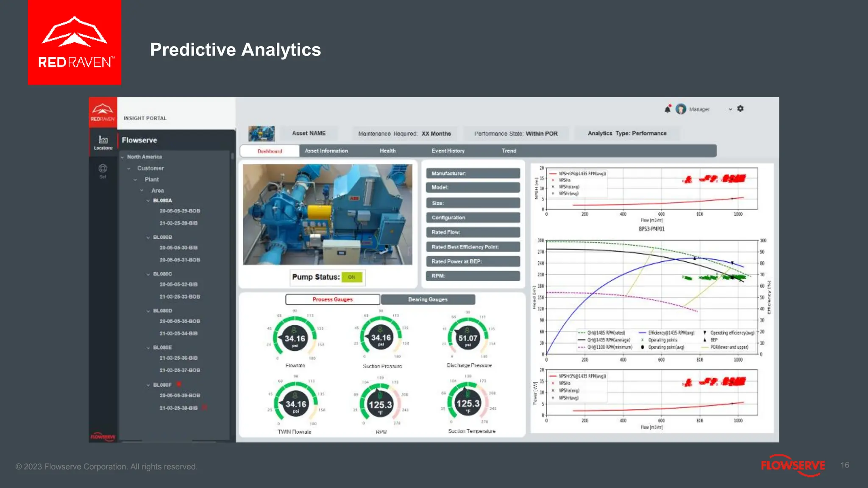Click the TWIN Flowrate gauge

tap(295, 405)
